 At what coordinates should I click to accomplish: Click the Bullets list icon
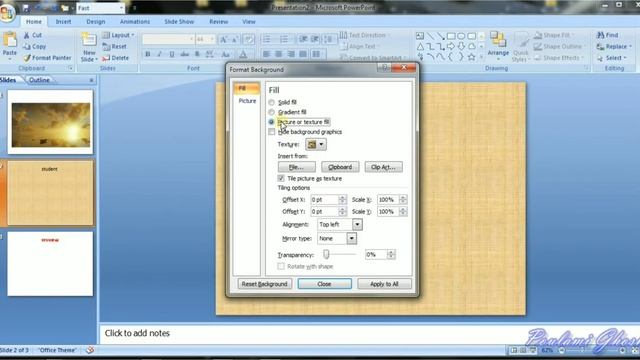pos(267,39)
